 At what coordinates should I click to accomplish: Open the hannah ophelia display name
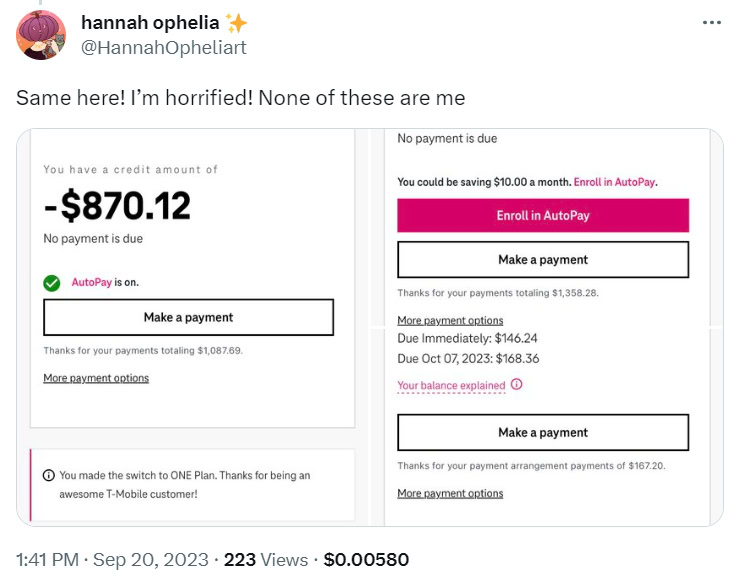pos(150,22)
